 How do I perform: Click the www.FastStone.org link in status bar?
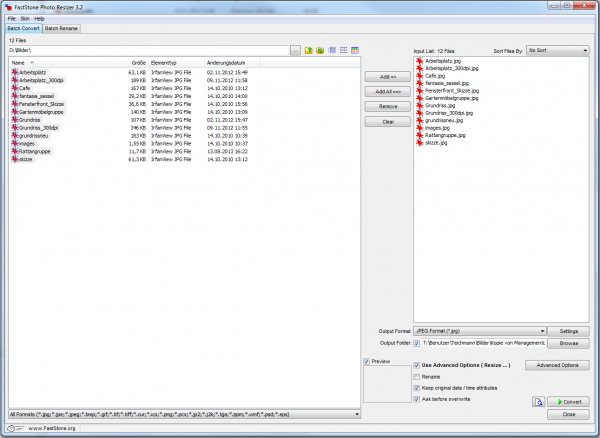click(x=51, y=428)
